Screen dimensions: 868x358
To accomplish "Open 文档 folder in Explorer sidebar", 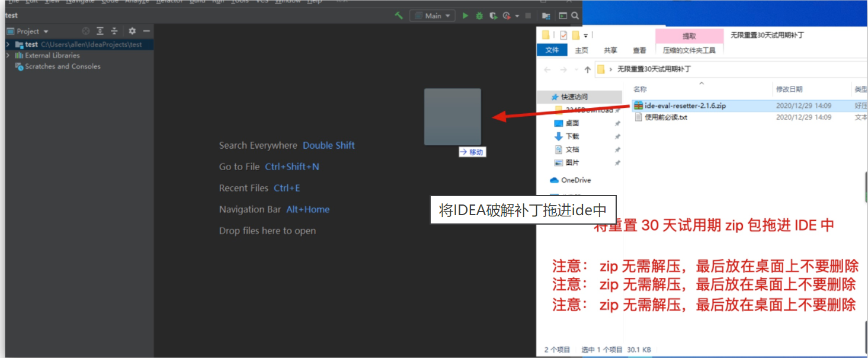I will pyautogui.click(x=572, y=149).
